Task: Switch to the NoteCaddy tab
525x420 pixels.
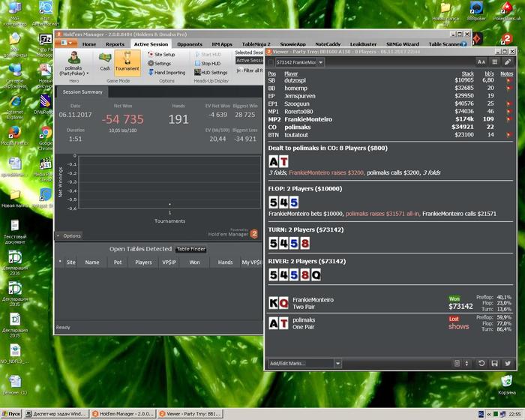Action: point(328,44)
